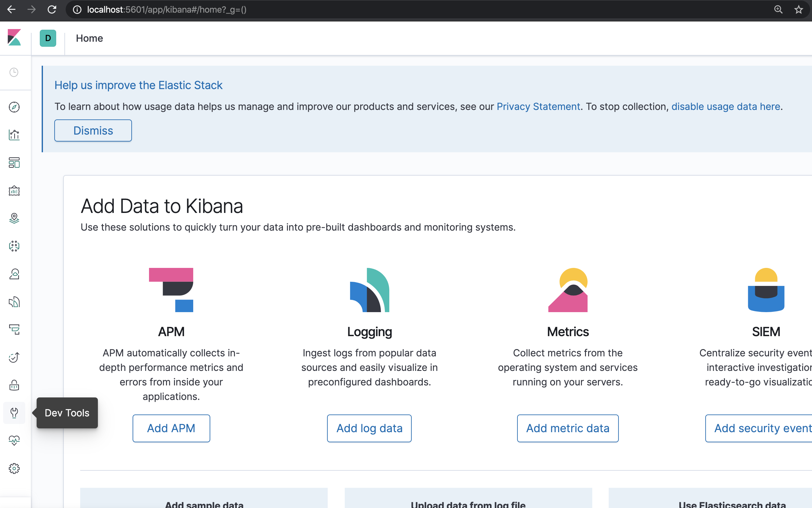The height and width of the screenshot is (508, 812).
Task: Open the default space D avatar
Action: tap(48, 38)
